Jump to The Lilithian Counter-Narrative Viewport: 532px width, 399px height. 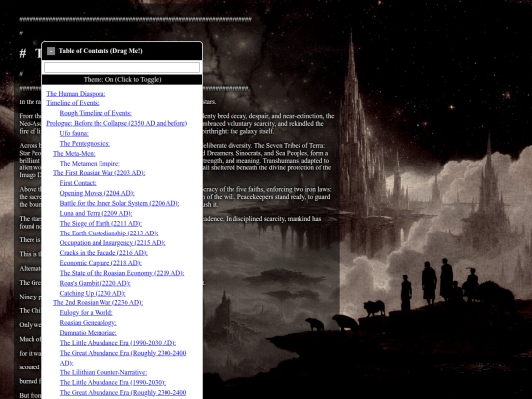point(103,372)
